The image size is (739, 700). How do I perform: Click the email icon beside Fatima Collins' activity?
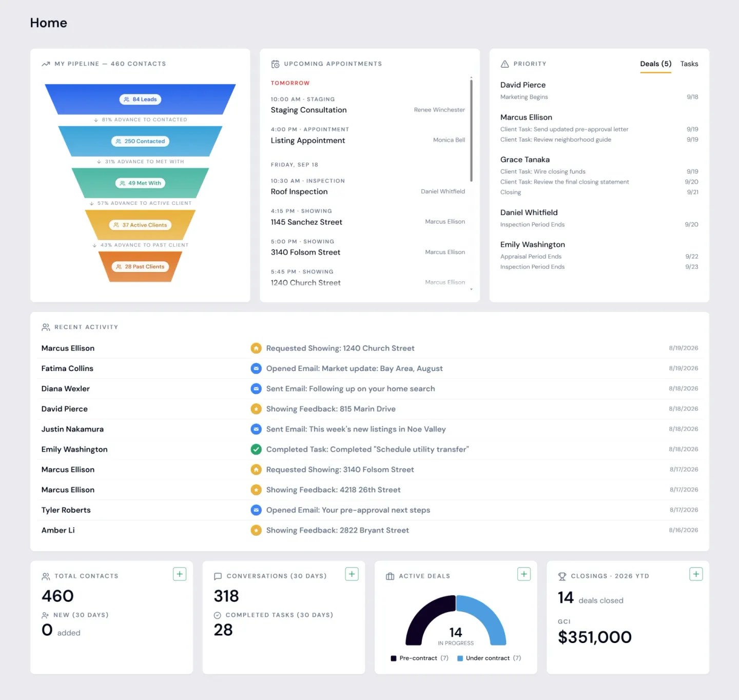tap(256, 368)
